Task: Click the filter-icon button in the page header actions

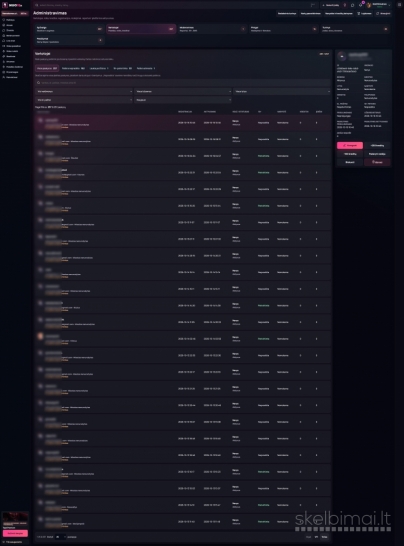Action: 364,14
